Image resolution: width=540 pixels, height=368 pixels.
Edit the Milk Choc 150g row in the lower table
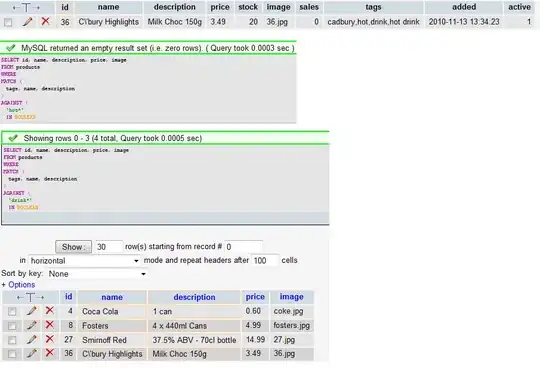pos(32,353)
